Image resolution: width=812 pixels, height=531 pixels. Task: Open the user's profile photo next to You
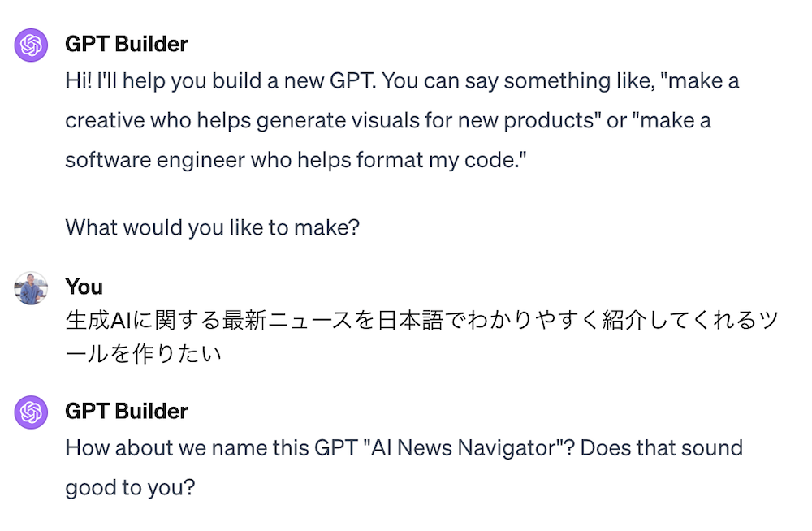pyautogui.click(x=31, y=288)
